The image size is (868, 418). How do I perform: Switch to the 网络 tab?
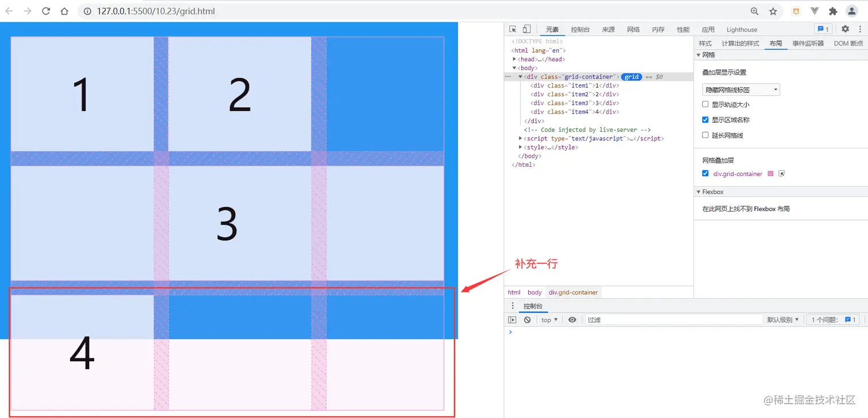click(633, 30)
